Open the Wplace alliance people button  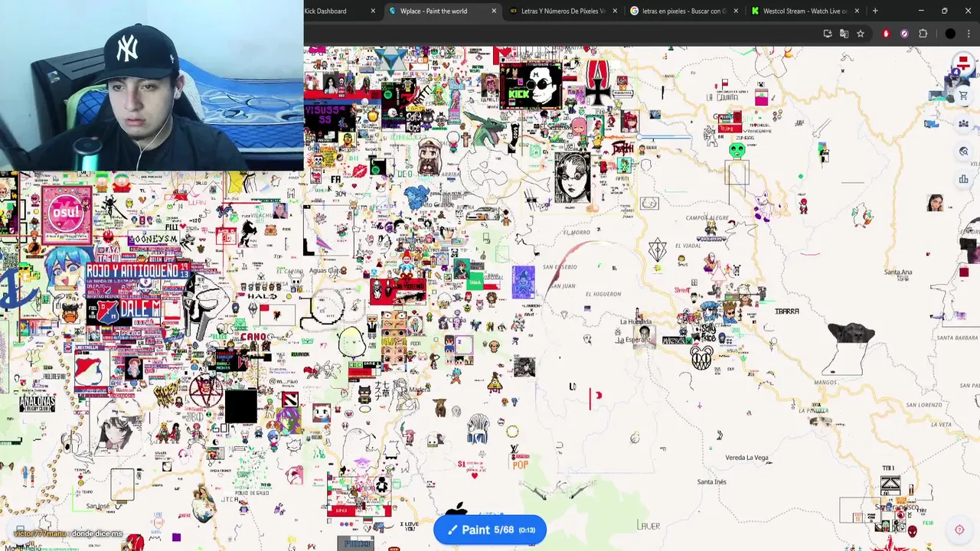pyautogui.click(x=963, y=123)
